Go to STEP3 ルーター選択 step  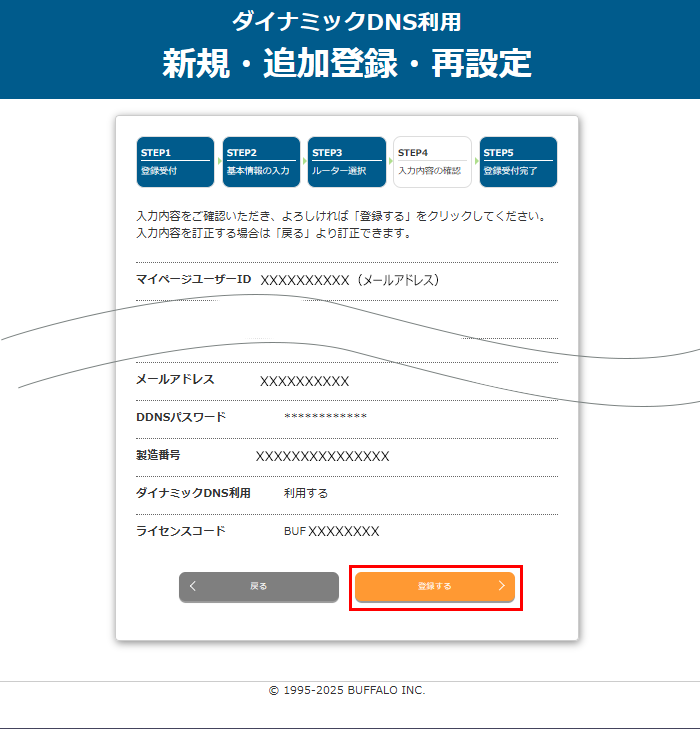coord(346,162)
